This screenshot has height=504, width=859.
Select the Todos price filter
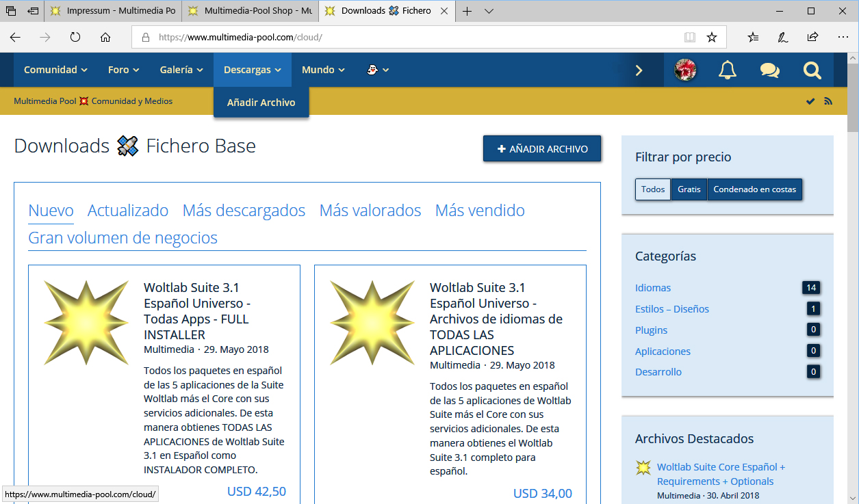[x=653, y=189]
